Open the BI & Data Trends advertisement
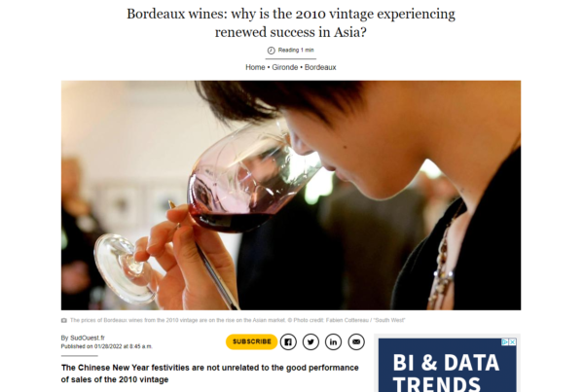584x392 pixels. coord(448,365)
